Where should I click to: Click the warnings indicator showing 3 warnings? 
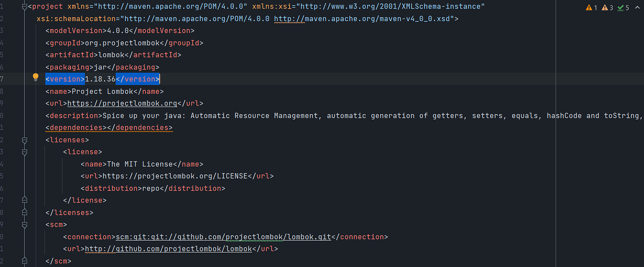pos(607,8)
